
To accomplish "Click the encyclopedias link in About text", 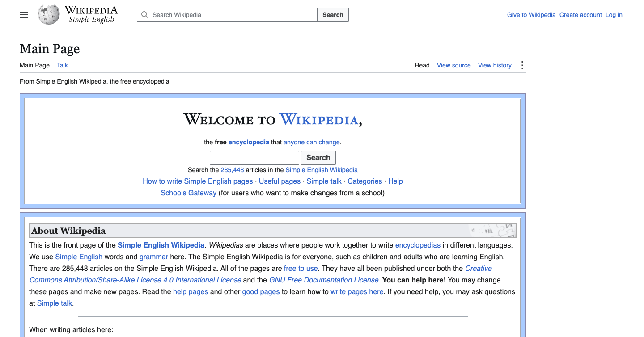I will [418, 245].
